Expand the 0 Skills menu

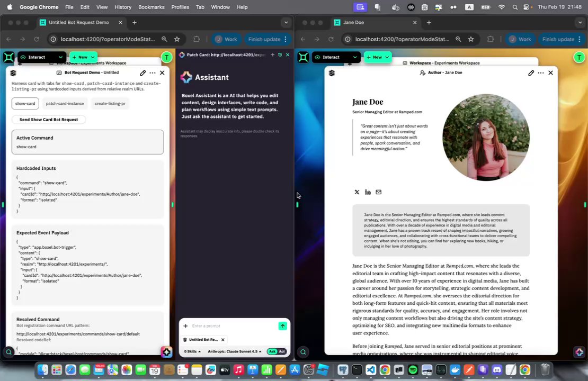(x=192, y=351)
